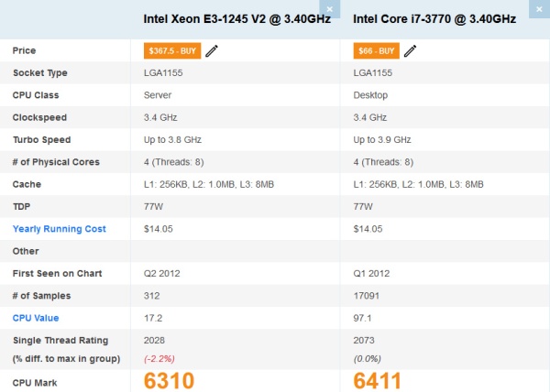Select the 2028 single thread rating
550x392 pixels.
point(154,340)
